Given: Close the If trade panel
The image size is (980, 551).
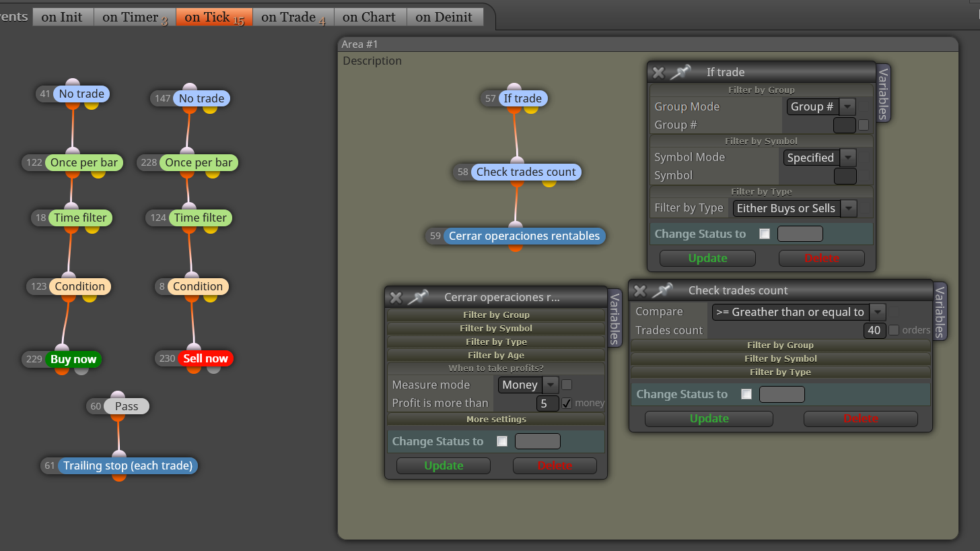Looking at the screenshot, I should pyautogui.click(x=658, y=73).
